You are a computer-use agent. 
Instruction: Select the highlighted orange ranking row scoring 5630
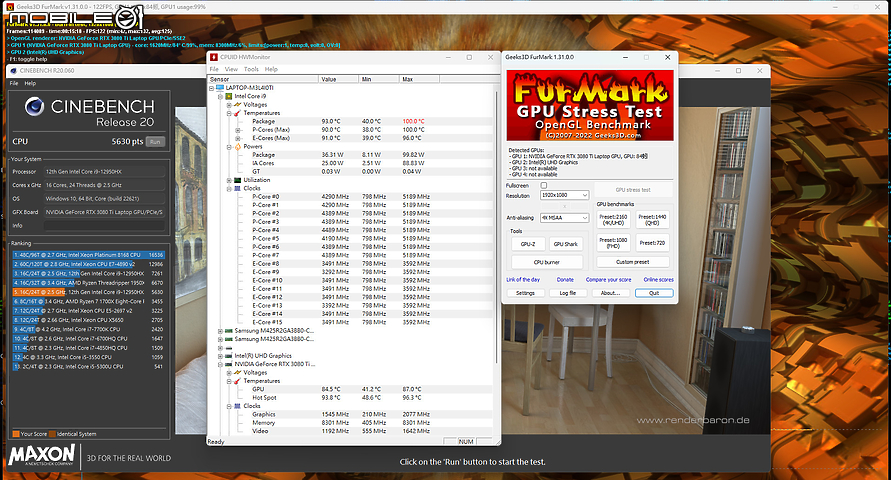(88, 292)
